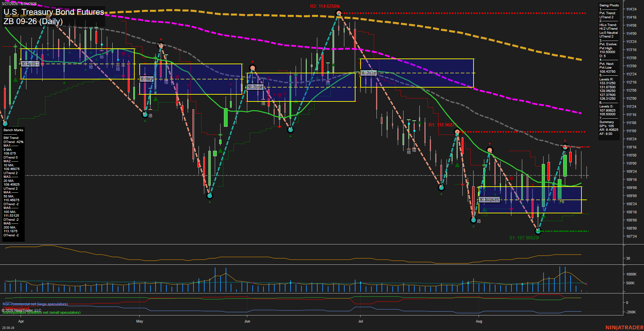Click the '105.50000' support level value
This screenshot has height=331, width=644.
(x=607, y=114)
